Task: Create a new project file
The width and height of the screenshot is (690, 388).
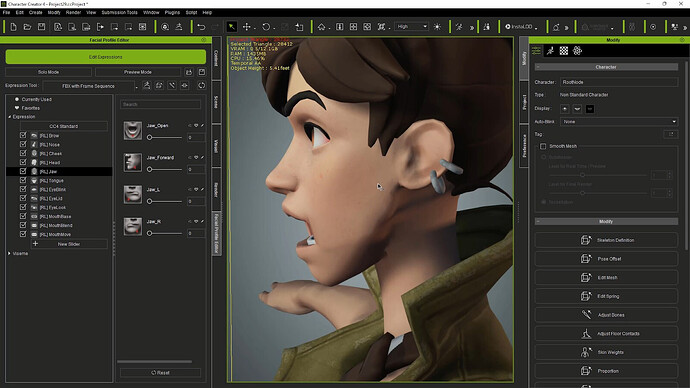Action: [13, 27]
